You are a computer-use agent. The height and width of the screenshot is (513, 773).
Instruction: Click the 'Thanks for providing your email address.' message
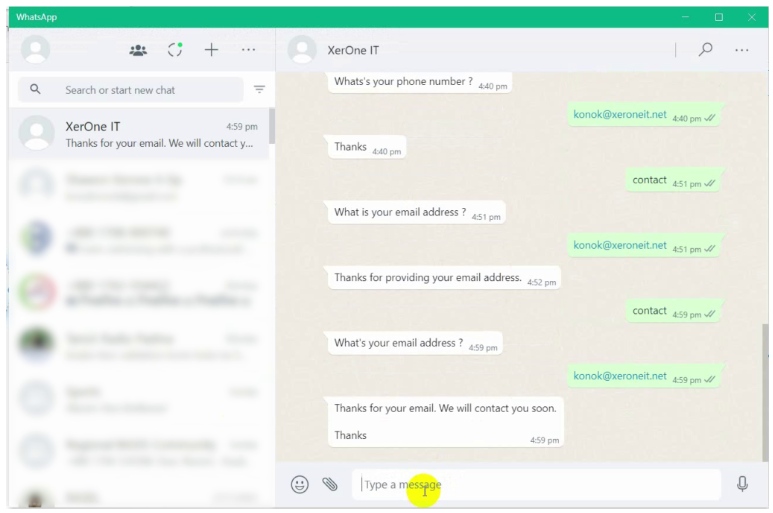(x=445, y=278)
